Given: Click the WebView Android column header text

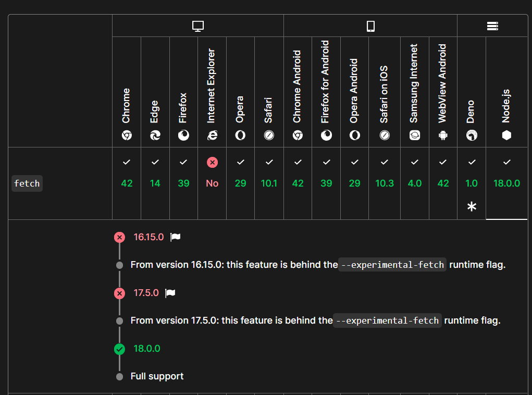Looking at the screenshot, I should pyautogui.click(x=442, y=83).
